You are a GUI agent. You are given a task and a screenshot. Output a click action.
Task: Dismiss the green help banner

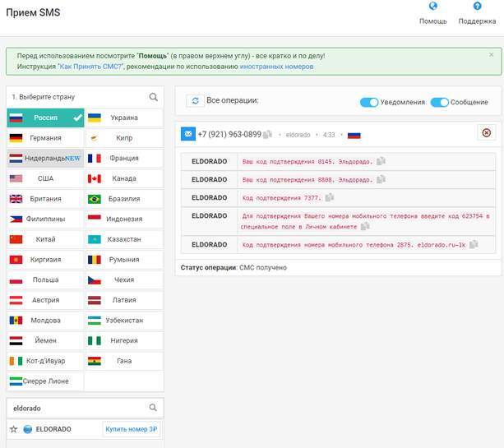(x=491, y=54)
